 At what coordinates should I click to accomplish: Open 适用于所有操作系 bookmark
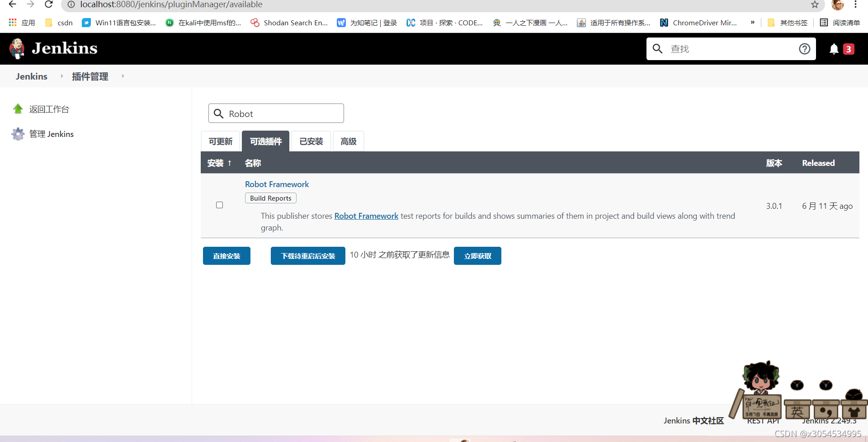click(x=614, y=23)
